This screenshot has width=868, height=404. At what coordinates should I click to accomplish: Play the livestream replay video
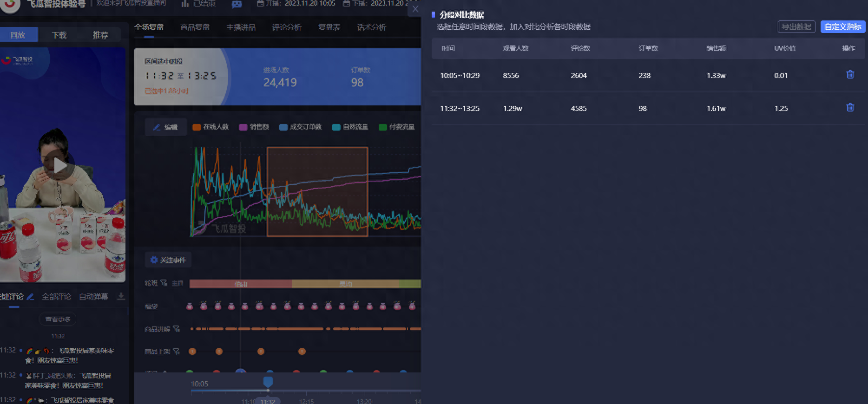59,165
